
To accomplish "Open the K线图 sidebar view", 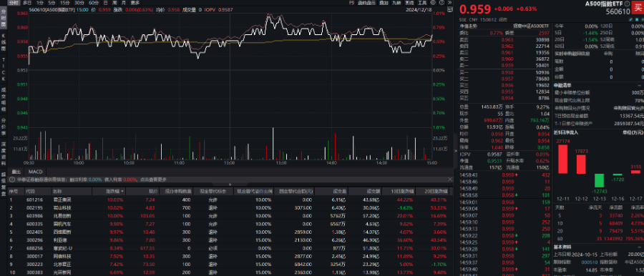I will (4, 43).
